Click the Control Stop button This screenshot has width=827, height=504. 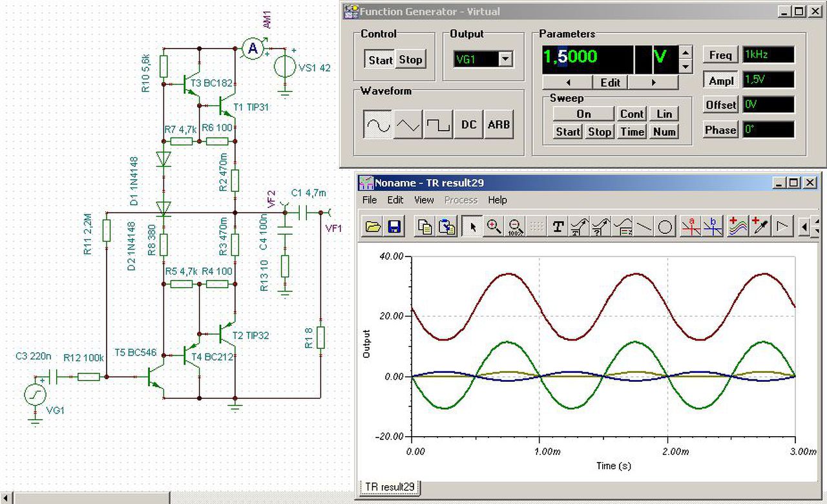click(410, 60)
